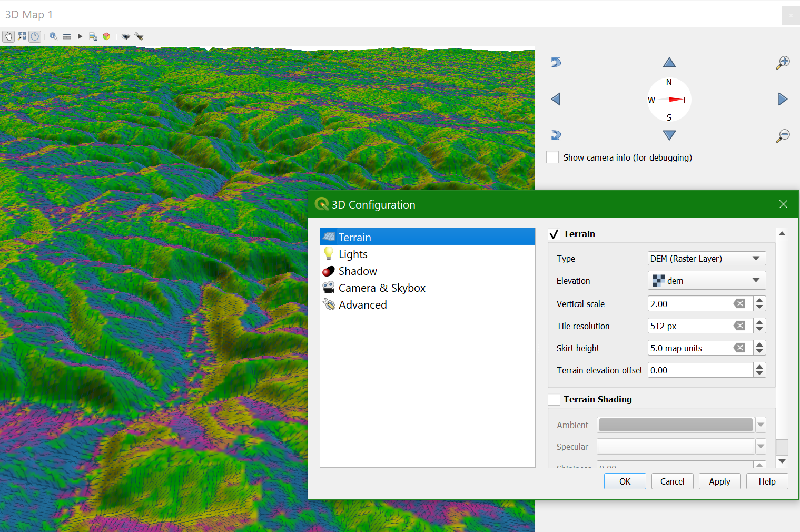Clear the Vertical scale value
The height and width of the screenshot is (532, 800).
pyautogui.click(x=739, y=303)
